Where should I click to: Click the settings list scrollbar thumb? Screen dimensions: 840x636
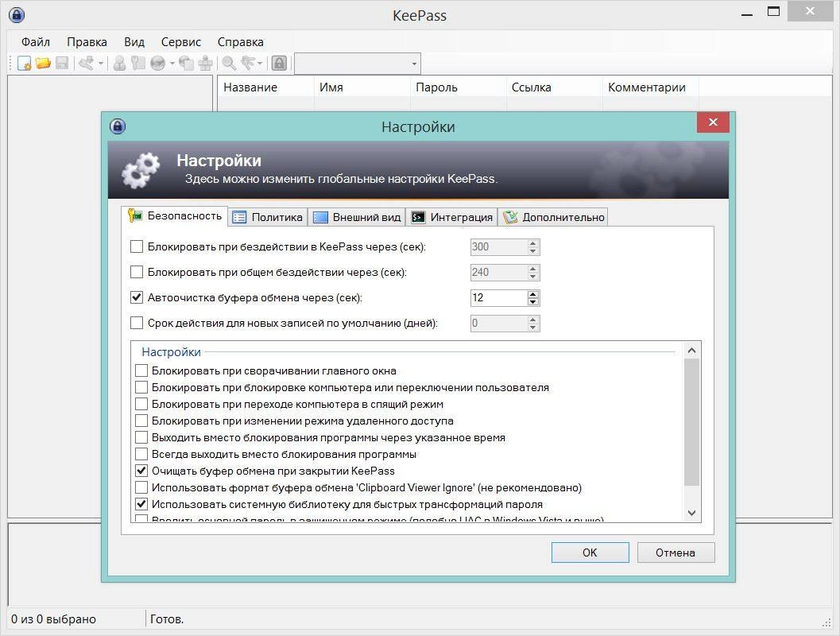pyautogui.click(x=691, y=422)
